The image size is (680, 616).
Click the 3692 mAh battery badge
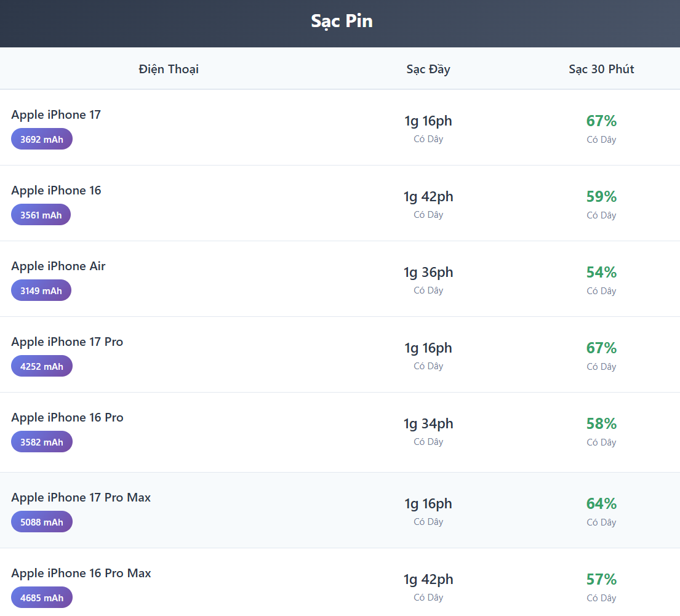pos(42,139)
